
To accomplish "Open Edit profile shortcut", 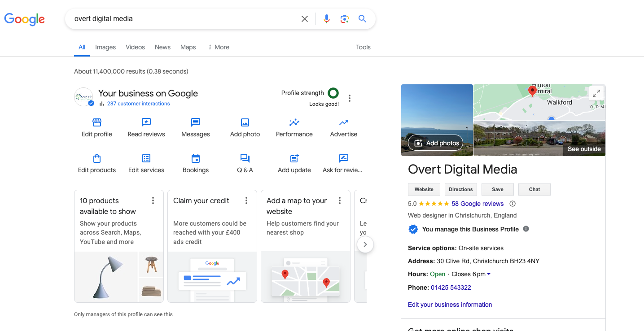I will pos(97,127).
